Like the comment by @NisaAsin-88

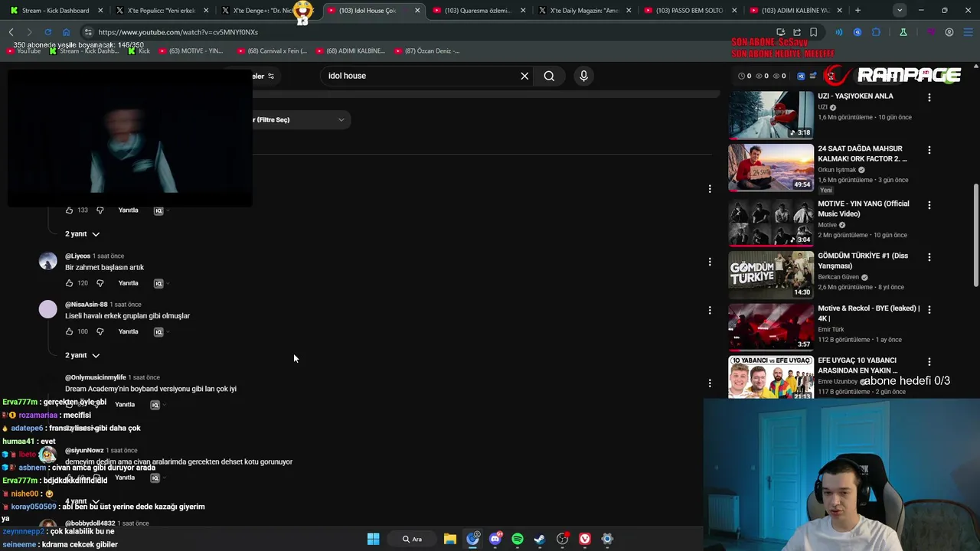69,331
